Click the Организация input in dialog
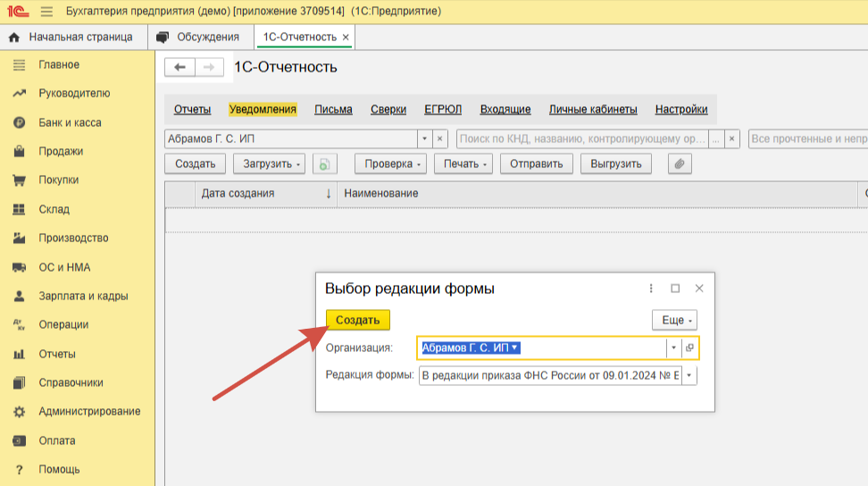 coord(541,348)
